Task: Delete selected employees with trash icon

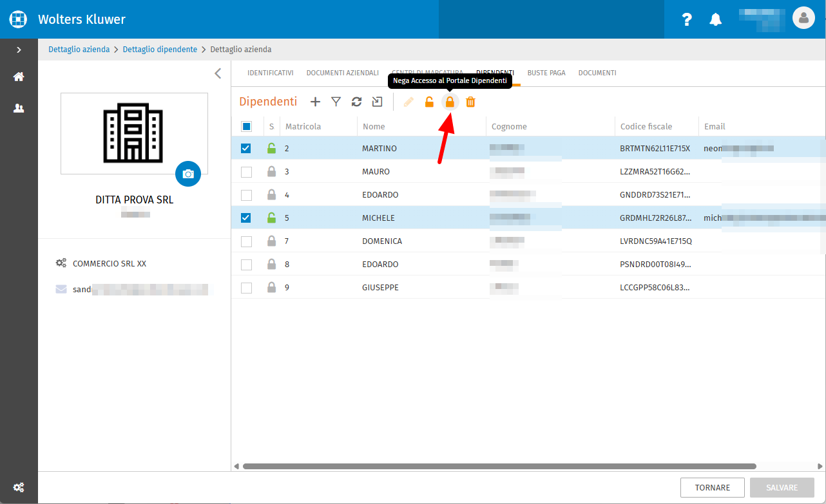Action: [470, 102]
